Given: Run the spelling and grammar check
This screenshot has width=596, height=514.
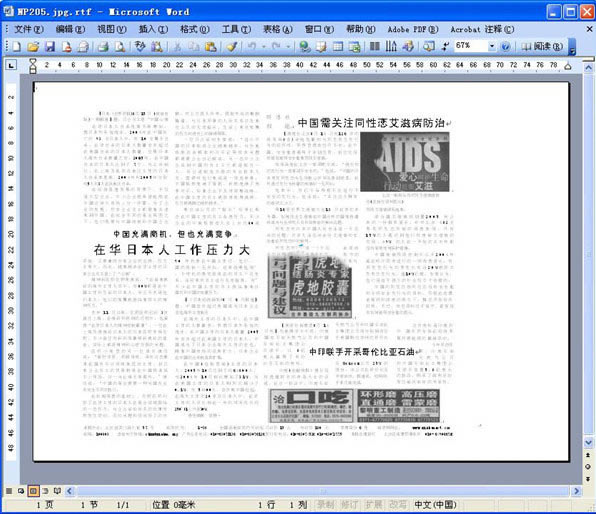Looking at the screenshot, I should [140, 47].
